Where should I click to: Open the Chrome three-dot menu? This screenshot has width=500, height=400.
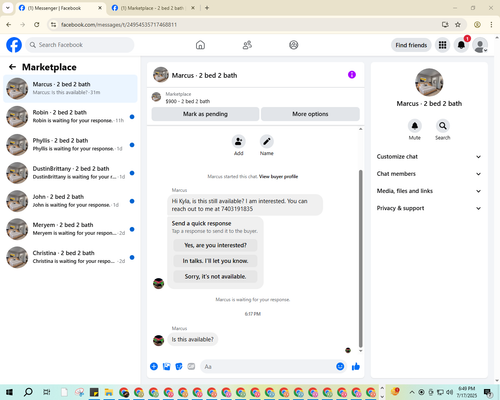click(491, 25)
